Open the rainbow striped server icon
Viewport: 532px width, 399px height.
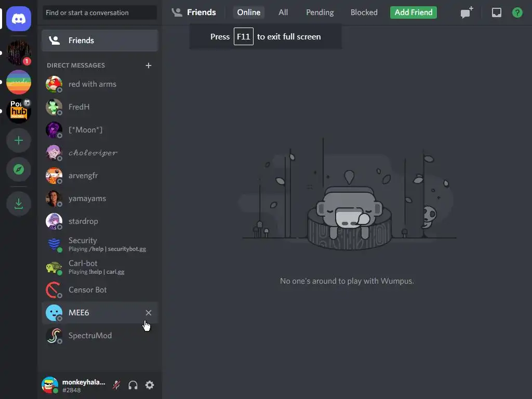(x=19, y=82)
